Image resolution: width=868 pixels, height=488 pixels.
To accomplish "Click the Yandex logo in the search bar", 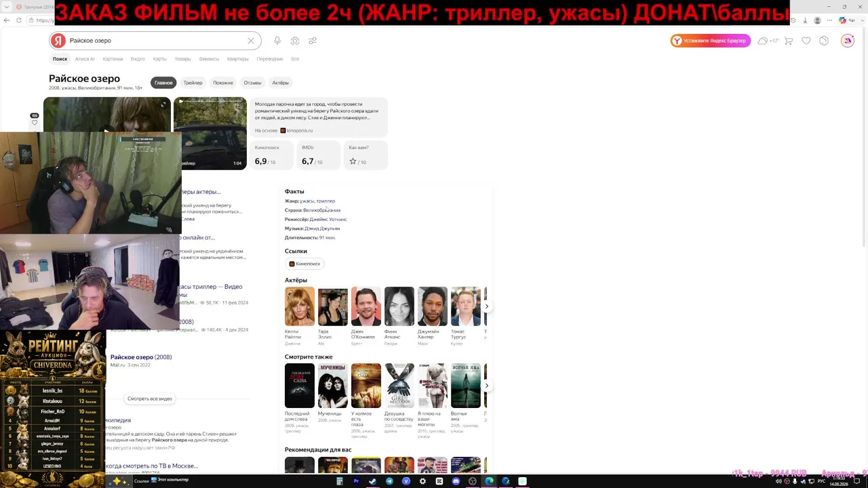I will coord(58,41).
